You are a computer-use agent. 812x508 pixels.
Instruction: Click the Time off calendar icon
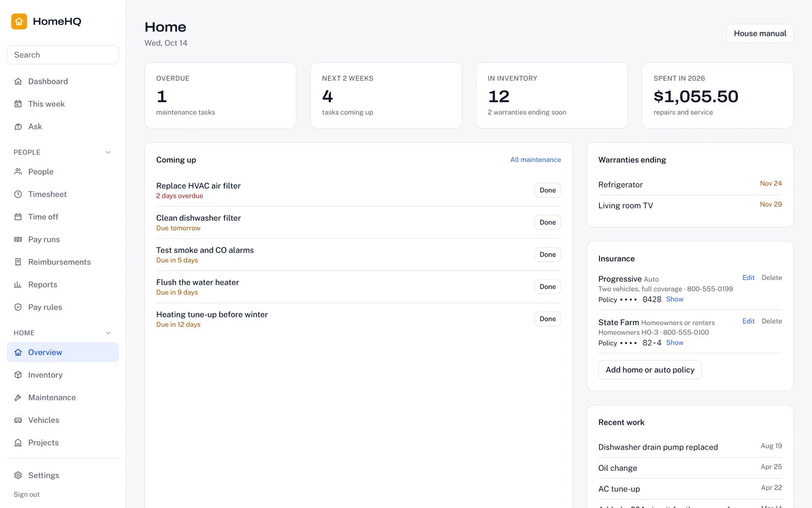pyautogui.click(x=18, y=217)
